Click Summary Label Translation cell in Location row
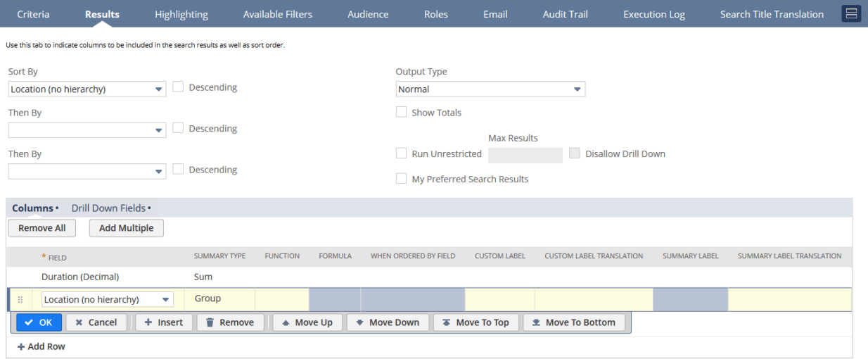This screenshot has height=359, width=868. (790, 299)
